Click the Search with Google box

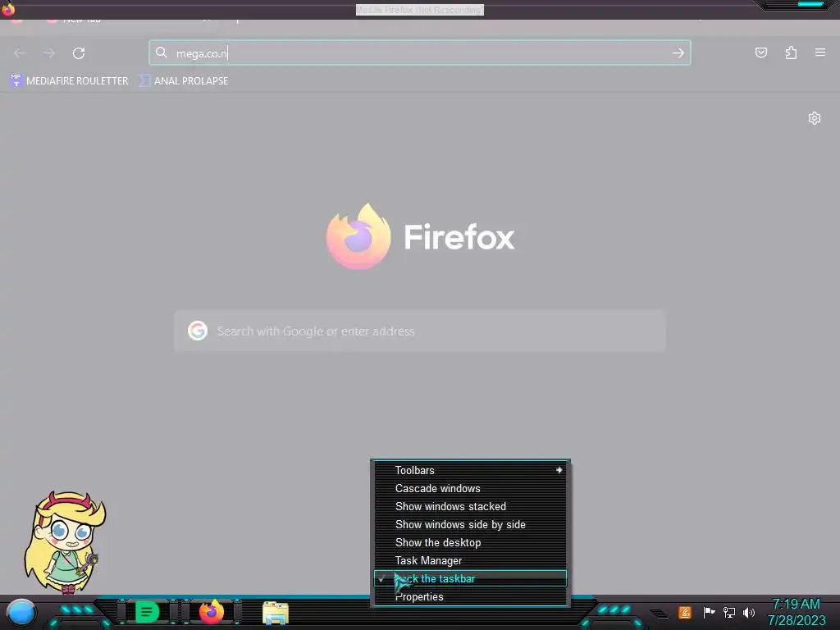click(x=420, y=331)
